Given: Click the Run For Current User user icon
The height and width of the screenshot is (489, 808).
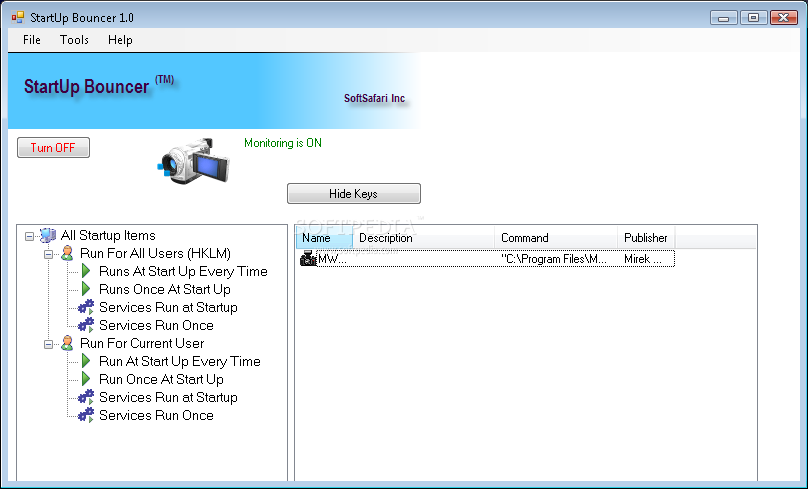Looking at the screenshot, I should 67,343.
